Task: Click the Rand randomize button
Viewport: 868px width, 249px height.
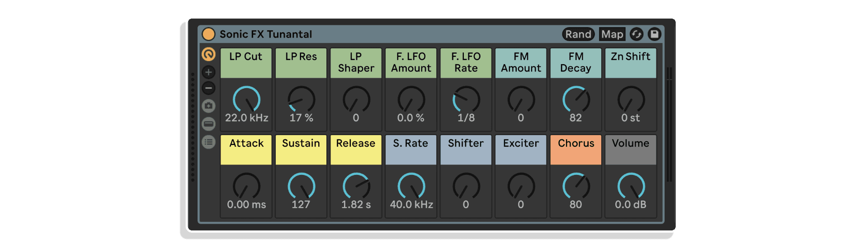Action: 578,34
